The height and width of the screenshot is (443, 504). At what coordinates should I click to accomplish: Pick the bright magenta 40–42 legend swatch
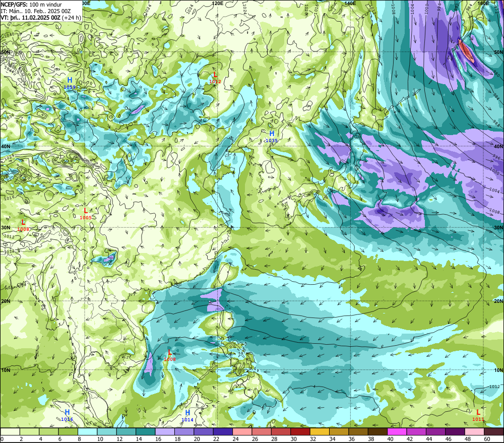(x=397, y=431)
